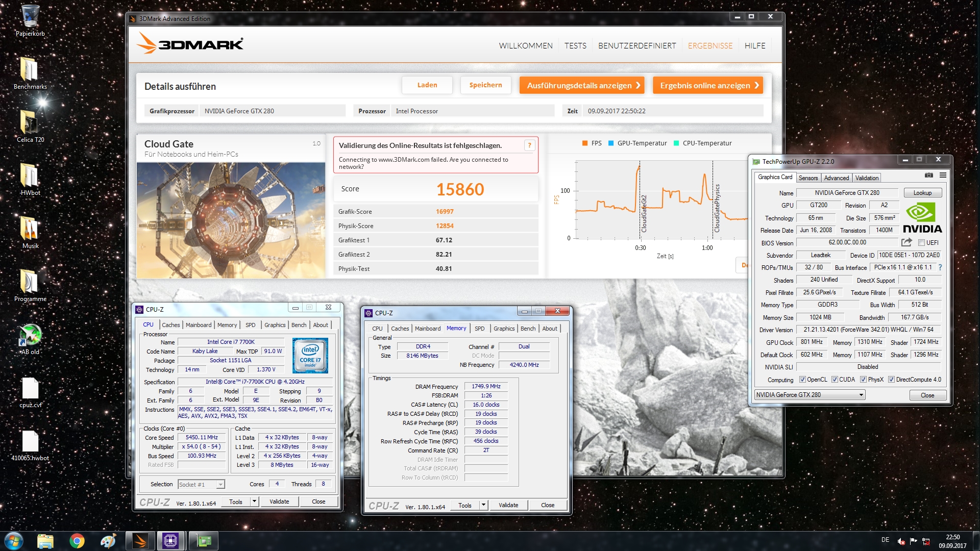Click Ergebnis online anzeigen button

(x=708, y=85)
